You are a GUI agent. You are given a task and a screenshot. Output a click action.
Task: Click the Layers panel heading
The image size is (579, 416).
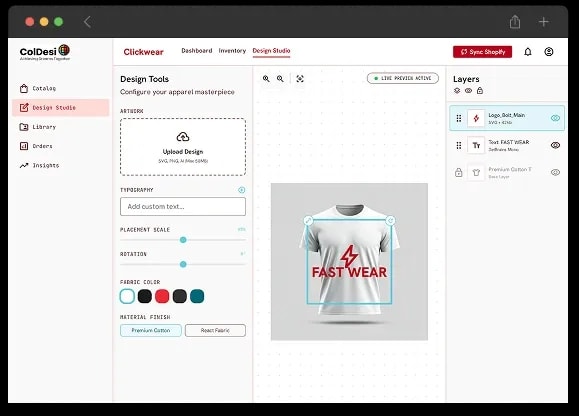[466, 79]
